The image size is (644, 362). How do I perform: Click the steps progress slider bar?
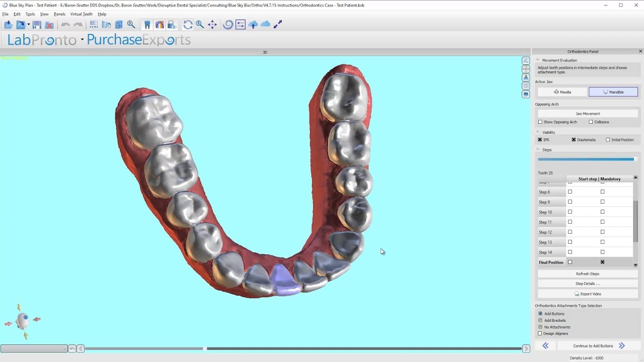(588, 159)
